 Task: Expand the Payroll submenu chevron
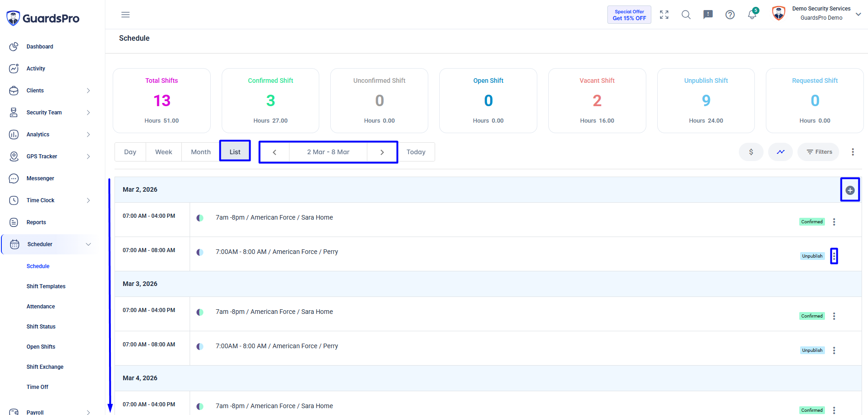point(88,412)
